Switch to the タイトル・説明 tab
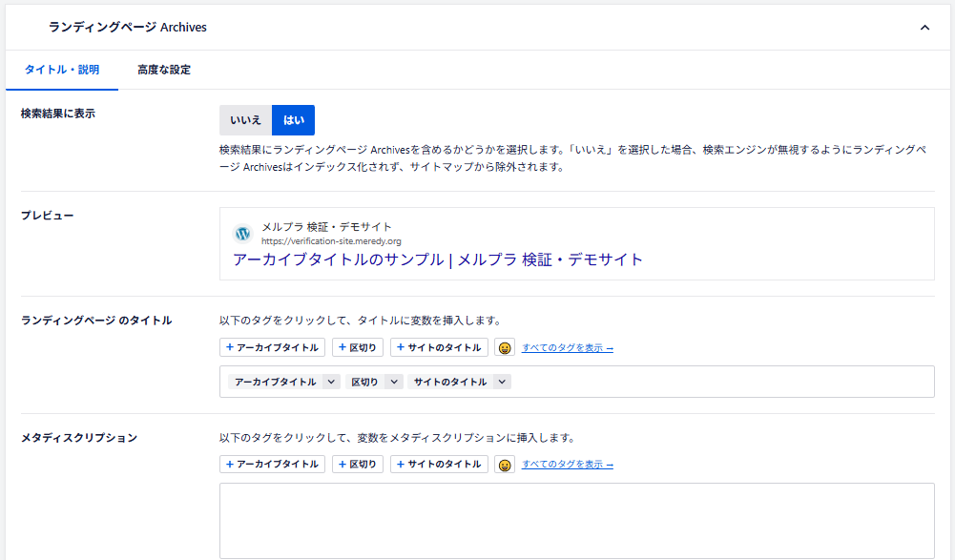Image resolution: width=955 pixels, height=560 pixels. coord(61,70)
